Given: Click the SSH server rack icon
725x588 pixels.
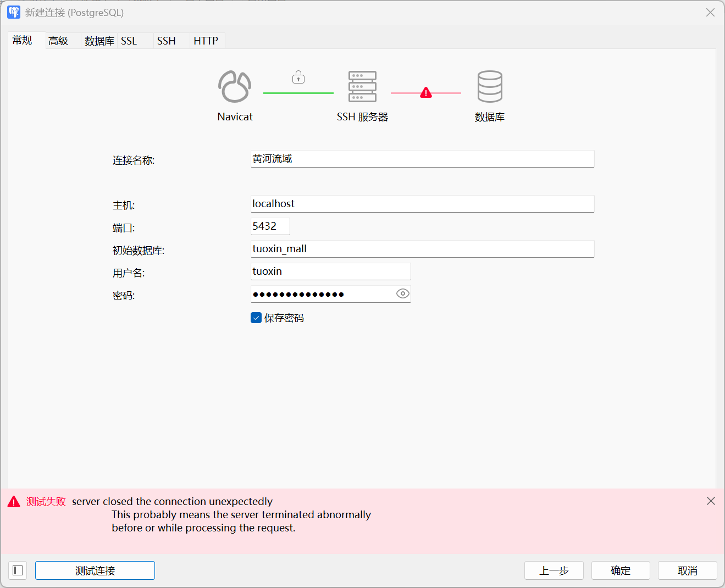Looking at the screenshot, I should (362, 86).
